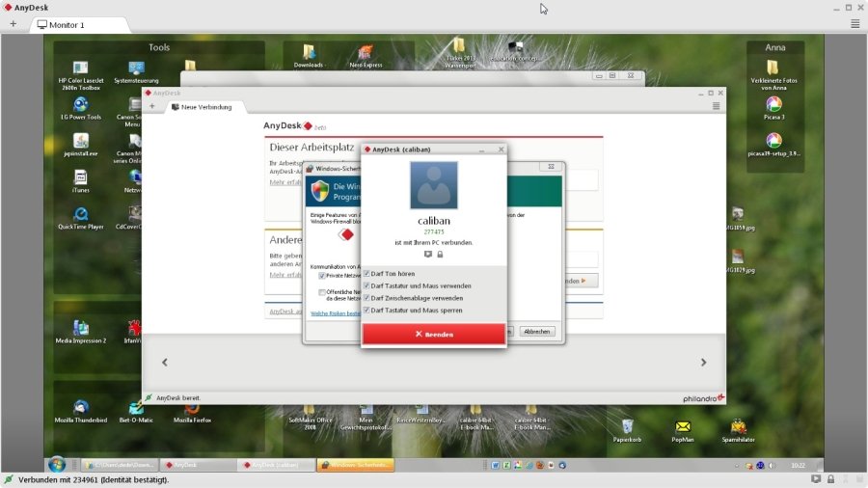Click the lock icon in bottom status bar
Screen dimensions: 868x488
830,479
